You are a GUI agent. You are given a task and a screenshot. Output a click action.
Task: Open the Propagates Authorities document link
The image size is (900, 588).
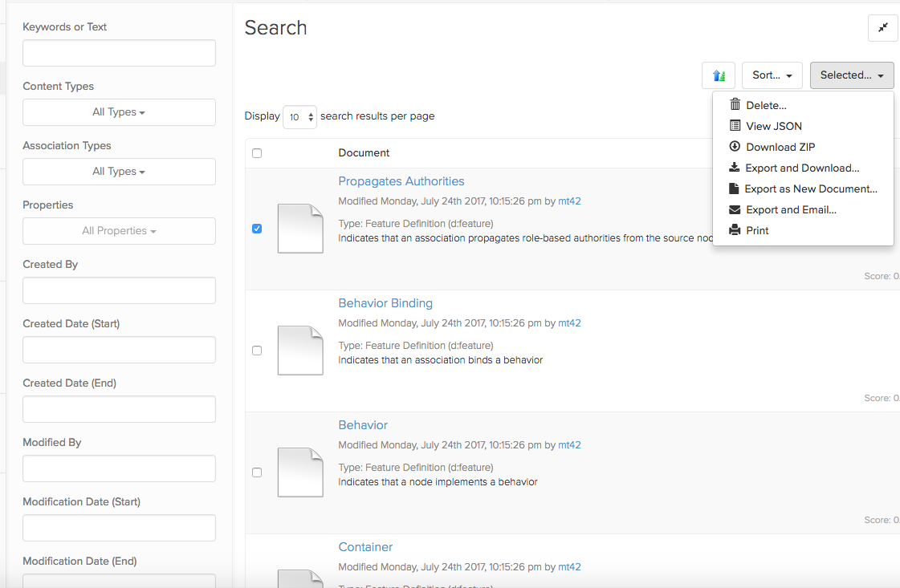pyautogui.click(x=401, y=181)
